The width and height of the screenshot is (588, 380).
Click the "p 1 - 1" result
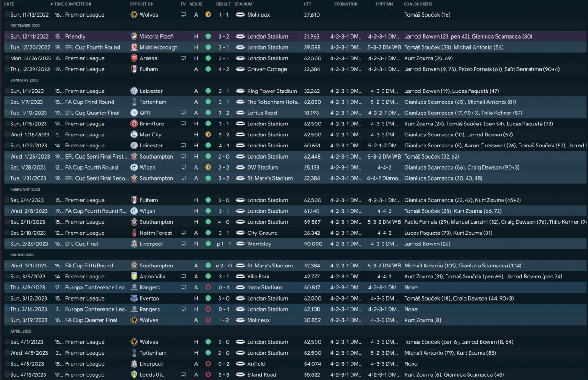coord(223,244)
